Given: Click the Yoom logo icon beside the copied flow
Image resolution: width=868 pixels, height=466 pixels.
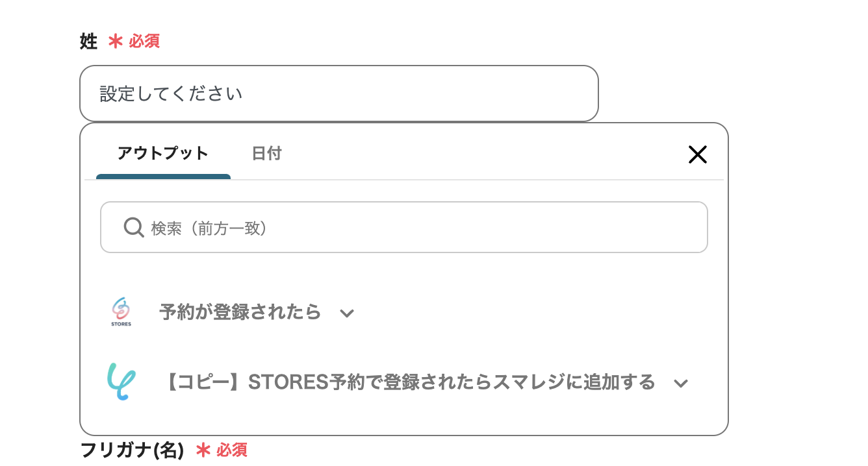Looking at the screenshot, I should 121,382.
